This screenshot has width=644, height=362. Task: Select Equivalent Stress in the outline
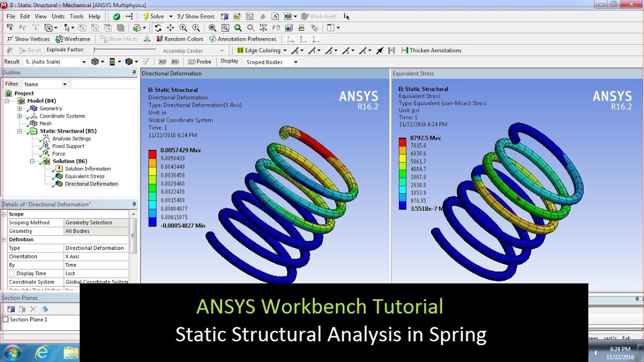coord(85,176)
